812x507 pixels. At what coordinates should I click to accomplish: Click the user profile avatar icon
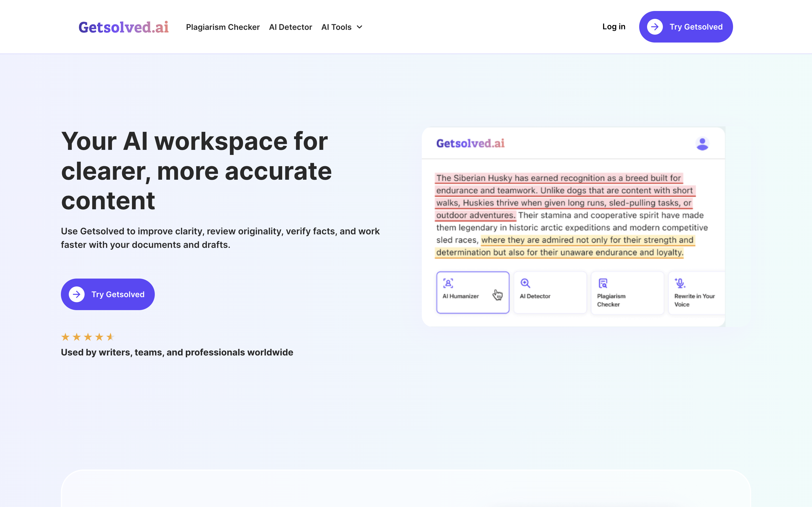click(x=702, y=144)
